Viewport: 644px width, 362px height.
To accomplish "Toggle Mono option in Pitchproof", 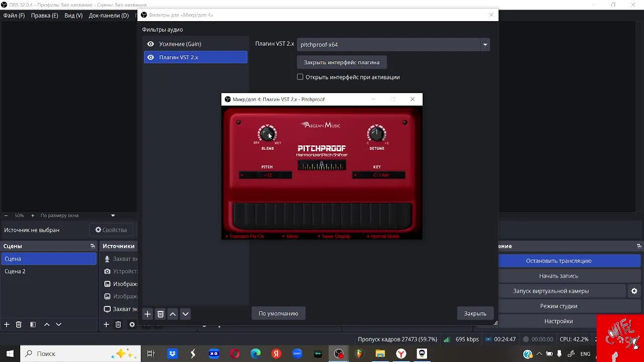I will [x=290, y=236].
